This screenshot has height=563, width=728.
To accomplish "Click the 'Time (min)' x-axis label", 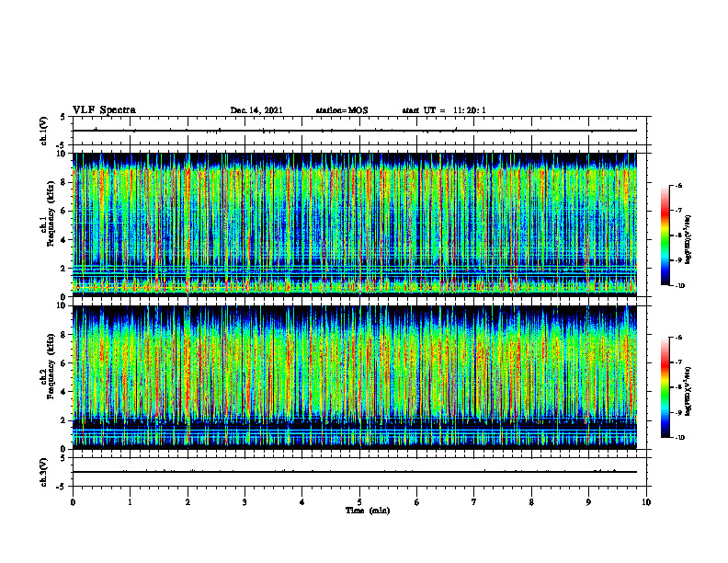I will (368, 511).
